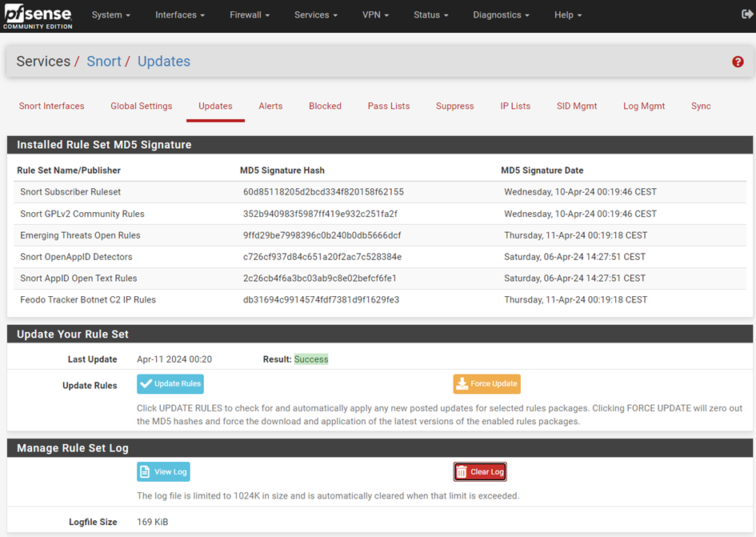Follow the Updates breadcrumb link
Image resolution: width=756 pixels, height=537 pixels.
[x=164, y=62]
